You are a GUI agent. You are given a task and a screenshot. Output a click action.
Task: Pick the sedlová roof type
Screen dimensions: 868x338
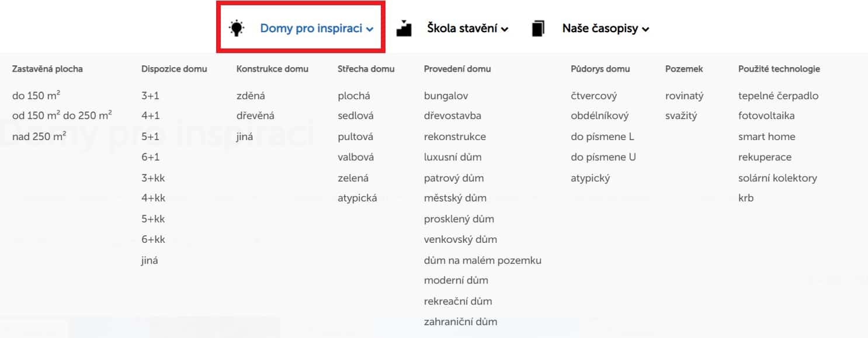click(355, 116)
